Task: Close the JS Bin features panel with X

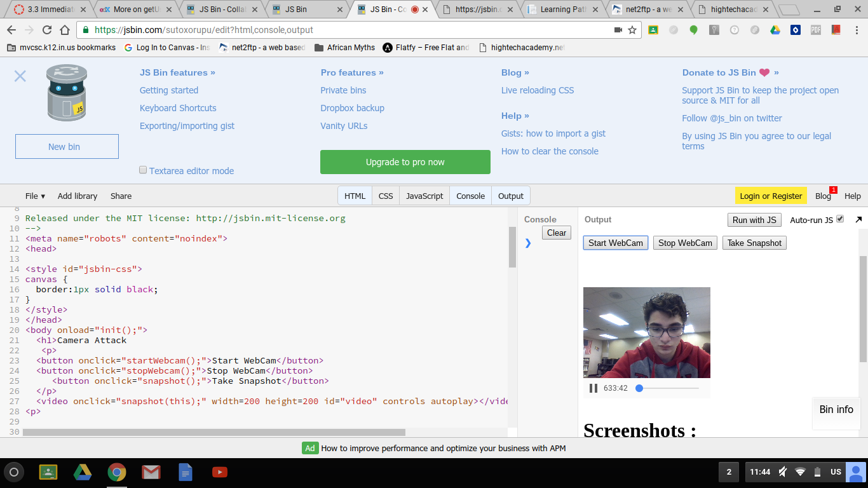Action: tap(20, 76)
